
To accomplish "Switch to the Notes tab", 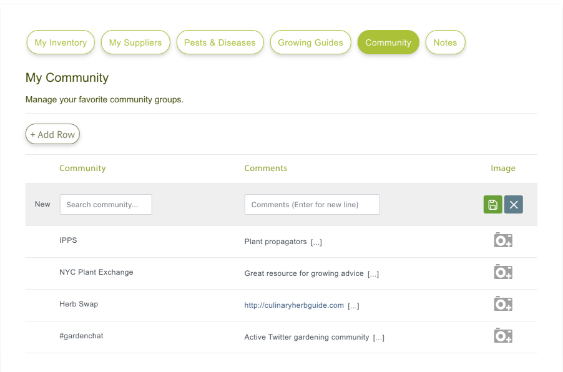I will click(x=445, y=43).
